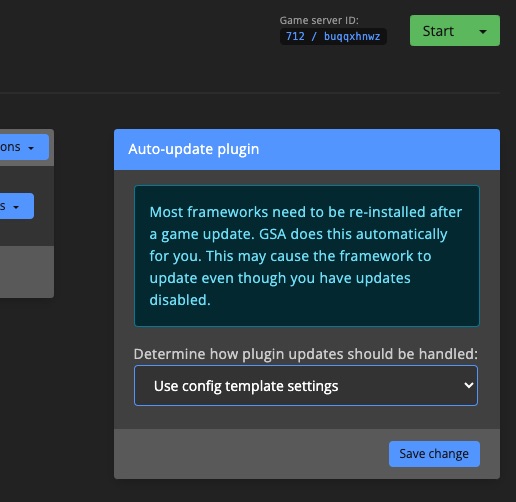Click the frameworks re-install info notice
This screenshot has height=502, width=516.
click(x=307, y=256)
